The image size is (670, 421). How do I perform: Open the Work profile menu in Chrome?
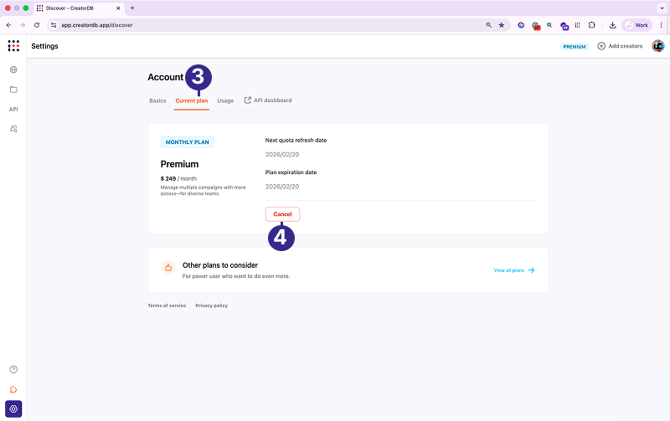[x=636, y=25]
